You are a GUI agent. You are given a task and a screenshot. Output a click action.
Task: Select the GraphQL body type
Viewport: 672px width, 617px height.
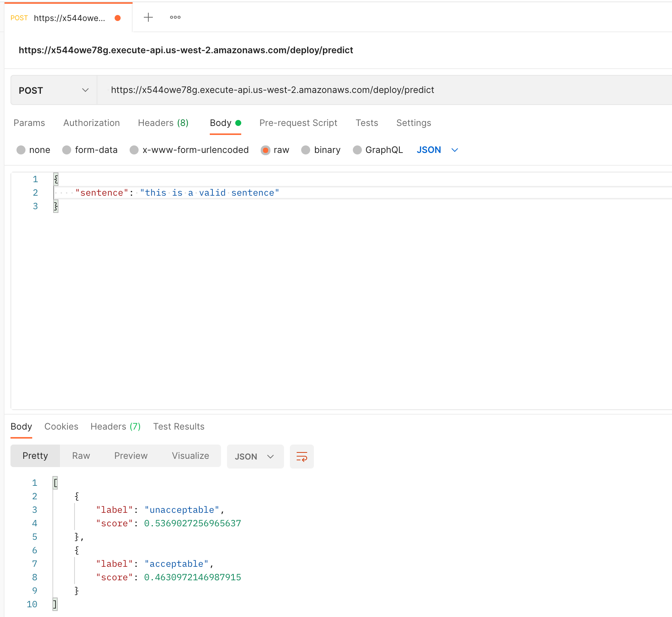click(357, 150)
